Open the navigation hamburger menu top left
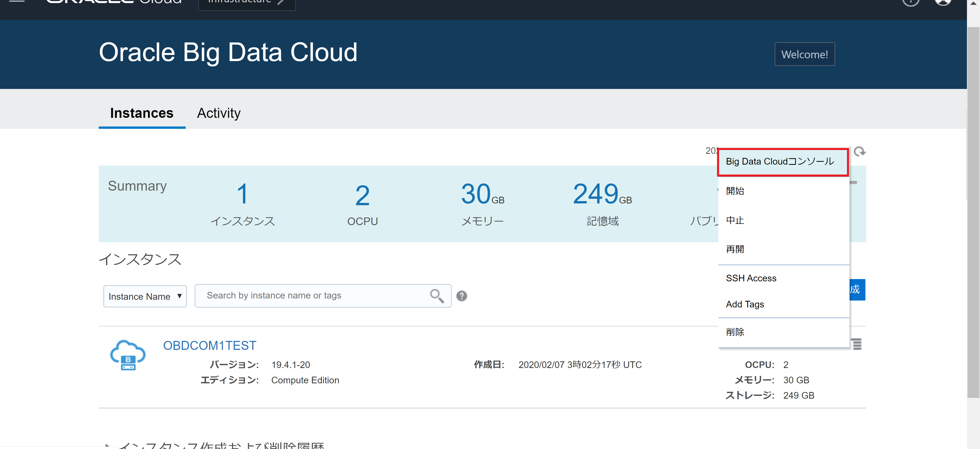This screenshot has height=449, width=980. pos(17,1)
